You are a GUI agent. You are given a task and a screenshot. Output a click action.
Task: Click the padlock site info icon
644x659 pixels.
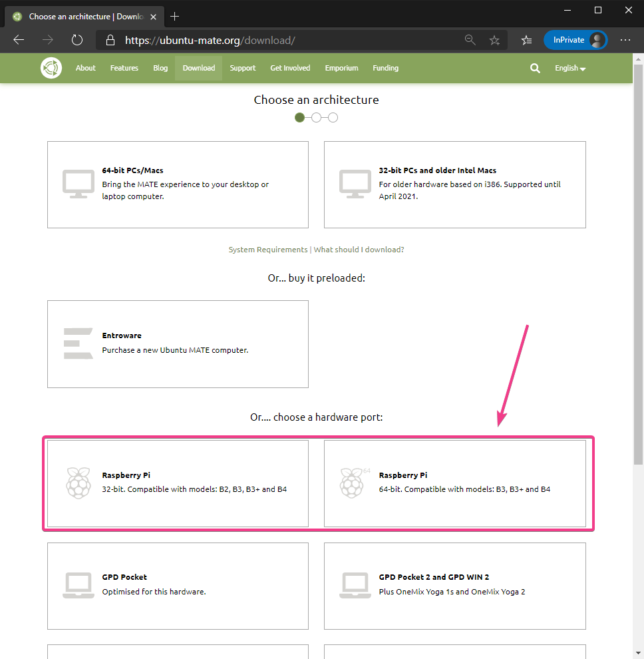110,41
